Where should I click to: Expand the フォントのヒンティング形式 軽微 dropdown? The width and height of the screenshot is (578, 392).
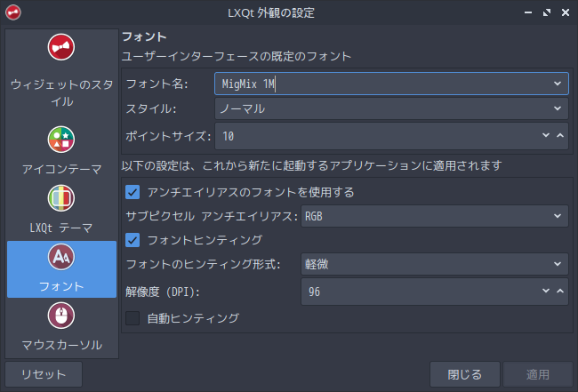click(x=435, y=264)
